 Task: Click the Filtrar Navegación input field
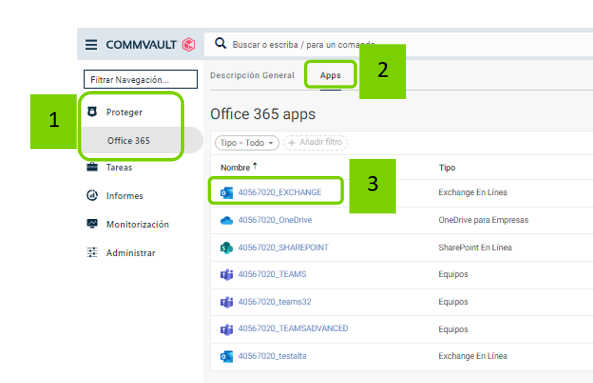(141, 79)
